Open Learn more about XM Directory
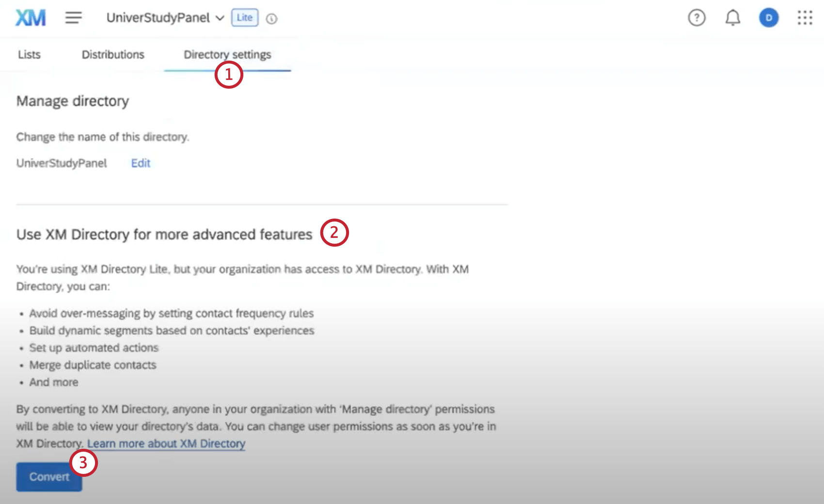 pyautogui.click(x=166, y=443)
